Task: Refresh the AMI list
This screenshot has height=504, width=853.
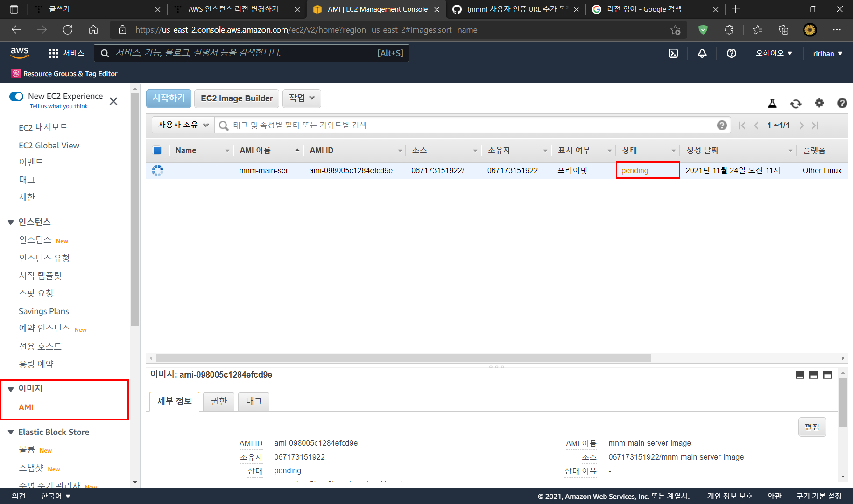Action: tap(796, 103)
